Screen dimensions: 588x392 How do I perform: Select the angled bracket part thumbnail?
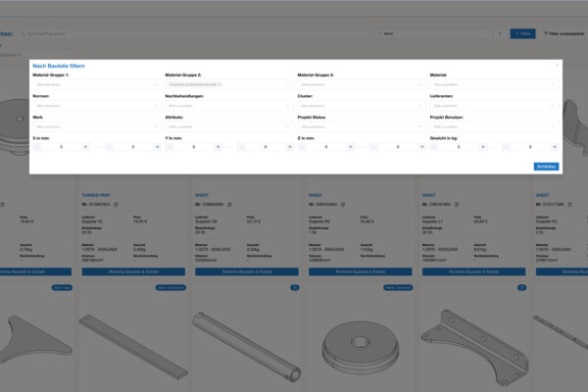pos(474,348)
